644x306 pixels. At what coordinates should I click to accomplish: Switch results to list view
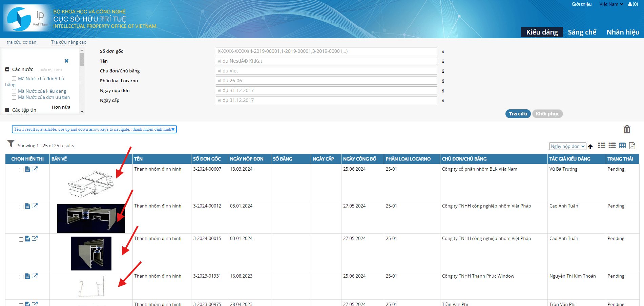click(x=612, y=146)
